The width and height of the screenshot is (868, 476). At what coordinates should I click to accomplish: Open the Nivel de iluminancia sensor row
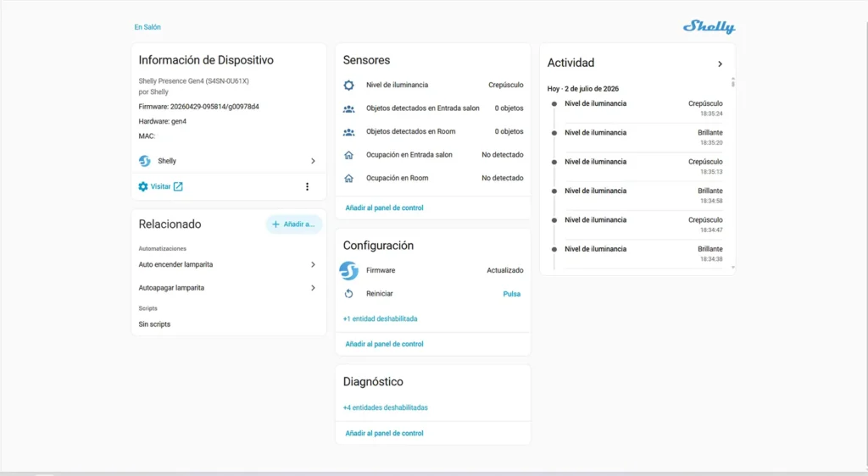433,86
